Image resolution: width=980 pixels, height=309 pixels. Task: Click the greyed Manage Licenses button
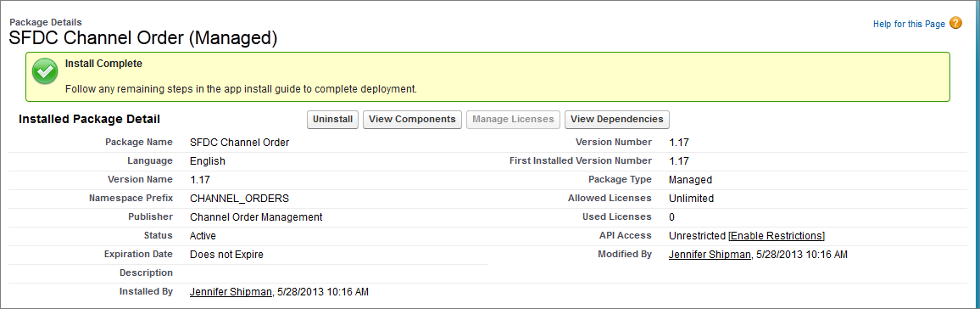coord(513,120)
